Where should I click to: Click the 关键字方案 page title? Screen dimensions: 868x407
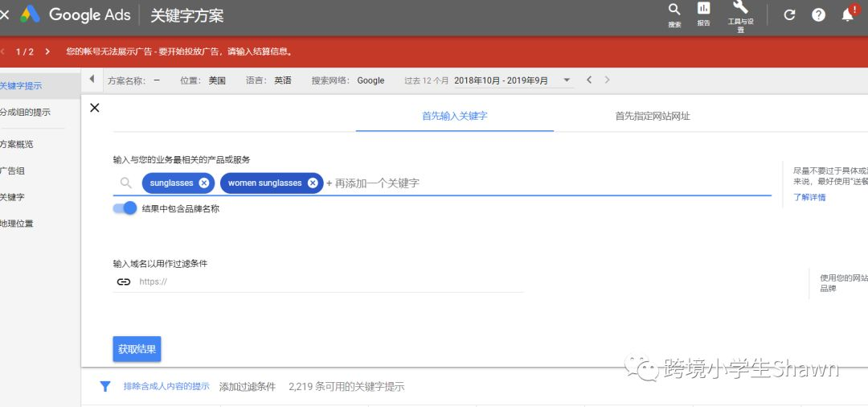(187, 15)
